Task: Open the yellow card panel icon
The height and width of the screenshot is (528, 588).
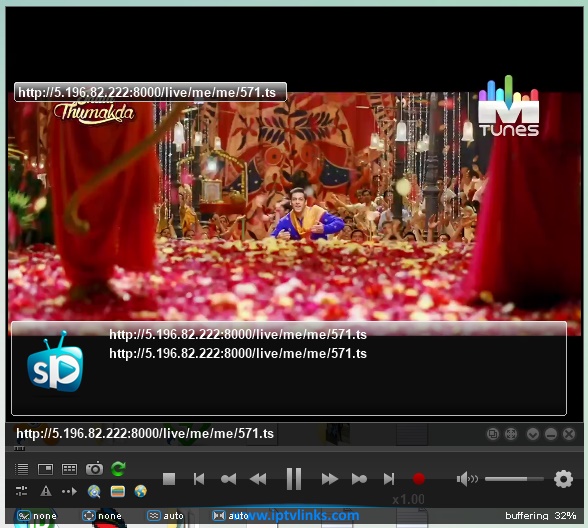Action: (118, 491)
